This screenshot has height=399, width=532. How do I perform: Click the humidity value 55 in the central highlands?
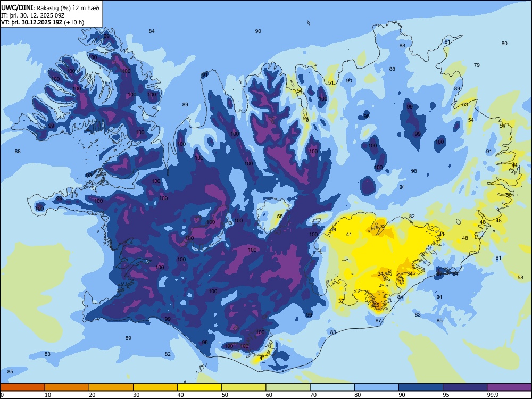point(280,217)
